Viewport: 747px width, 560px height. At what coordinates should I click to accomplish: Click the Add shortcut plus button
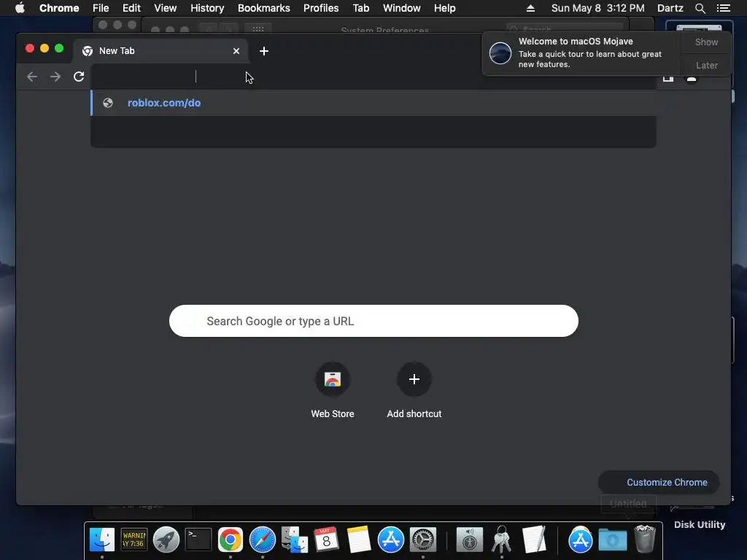point(414,379)
